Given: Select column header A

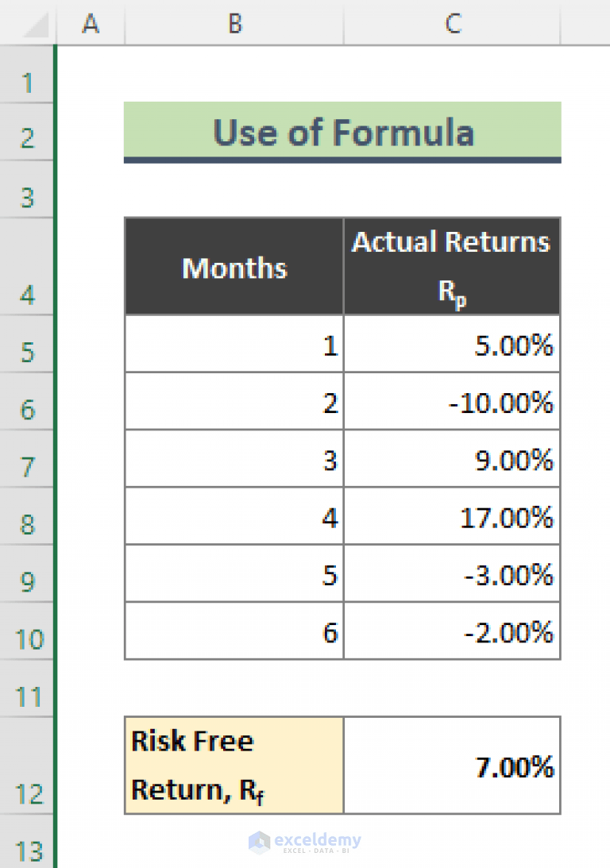Looking at the screenshot, I should [x=91, y=24].
